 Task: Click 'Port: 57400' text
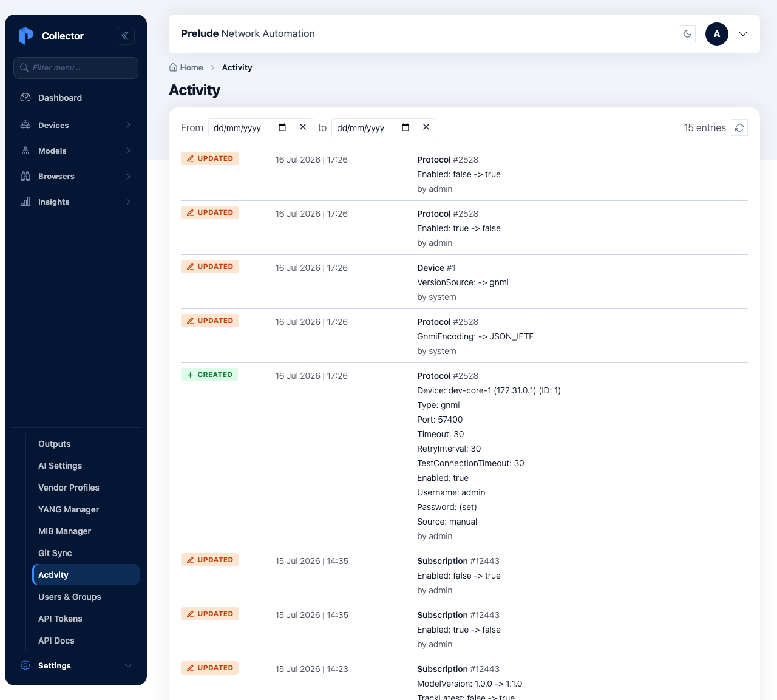pos(439,420)
